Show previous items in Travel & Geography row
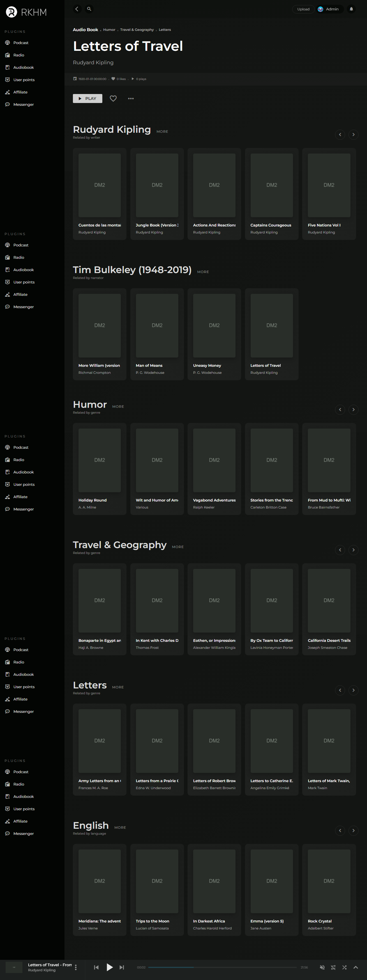The height and width of the screenshot is (980, 367). pos(340,550)
